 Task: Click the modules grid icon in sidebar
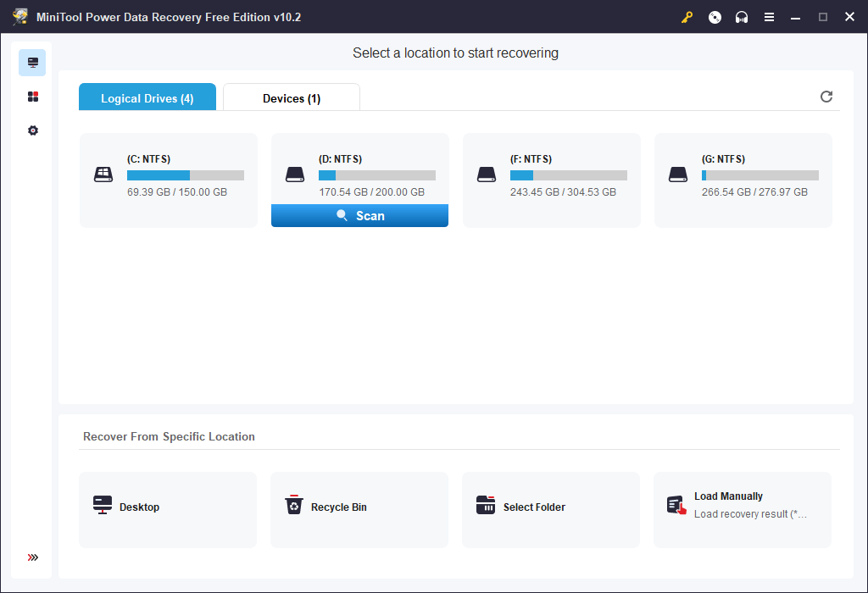[32, 96]
